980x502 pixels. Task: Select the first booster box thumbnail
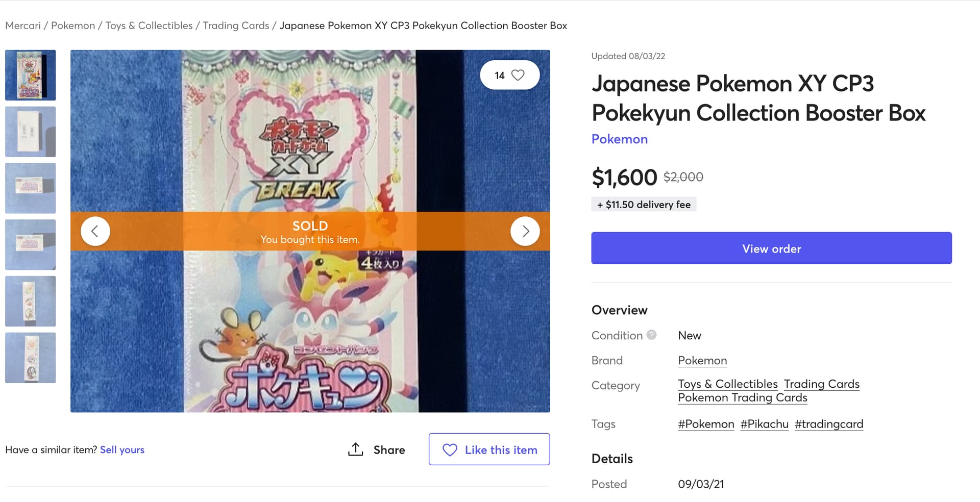pos(31,75)
